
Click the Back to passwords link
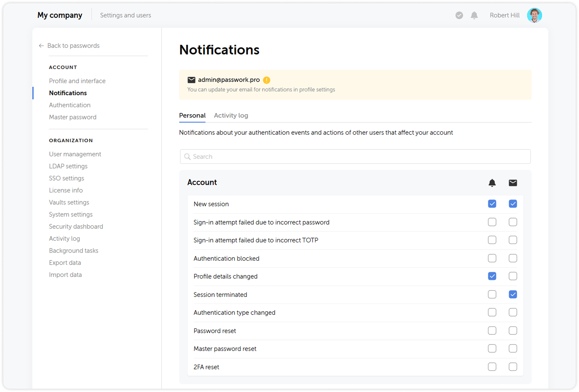[x=73, y=45]
